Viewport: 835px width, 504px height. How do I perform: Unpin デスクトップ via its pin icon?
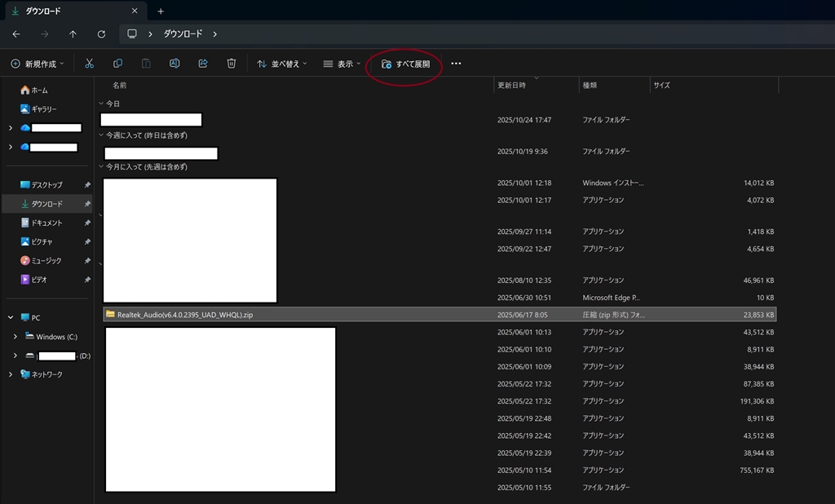[x=86, y=185]
